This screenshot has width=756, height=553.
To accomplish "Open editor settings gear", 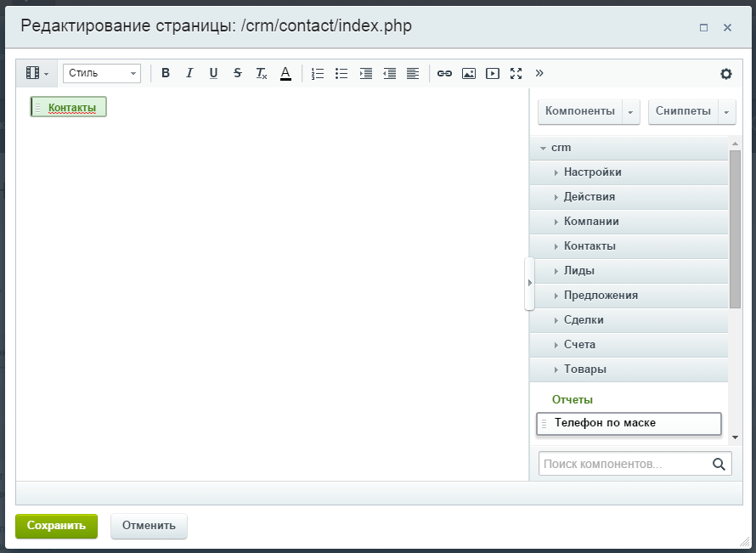I will [725, 74].
